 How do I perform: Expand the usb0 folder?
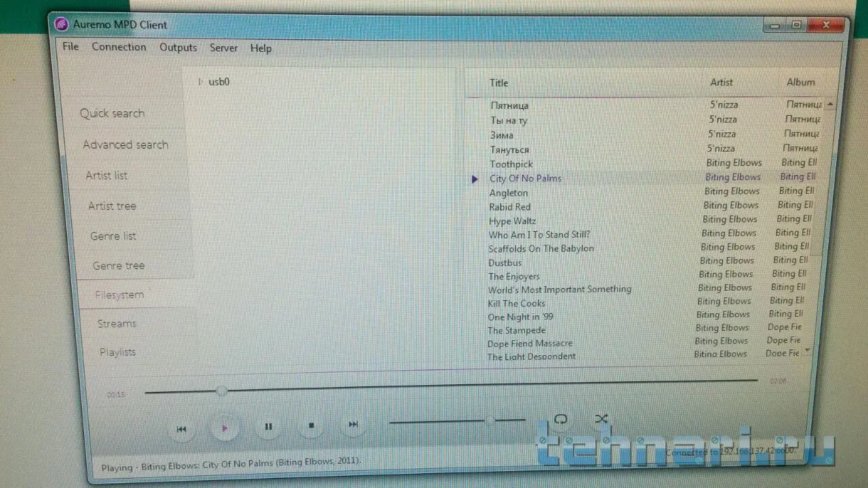[x=201, y=82]
